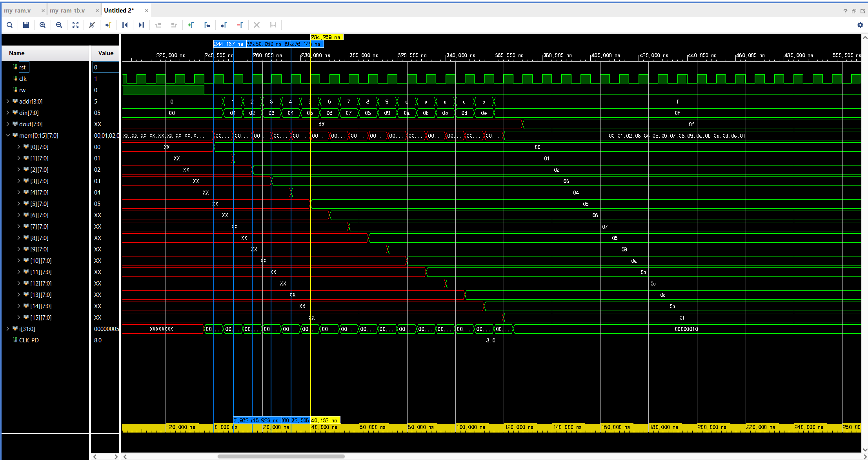The height and width of the screenshot is (460, 868).
Task: Expand the addr[3:0] signal bus
Action: point(7,101)
